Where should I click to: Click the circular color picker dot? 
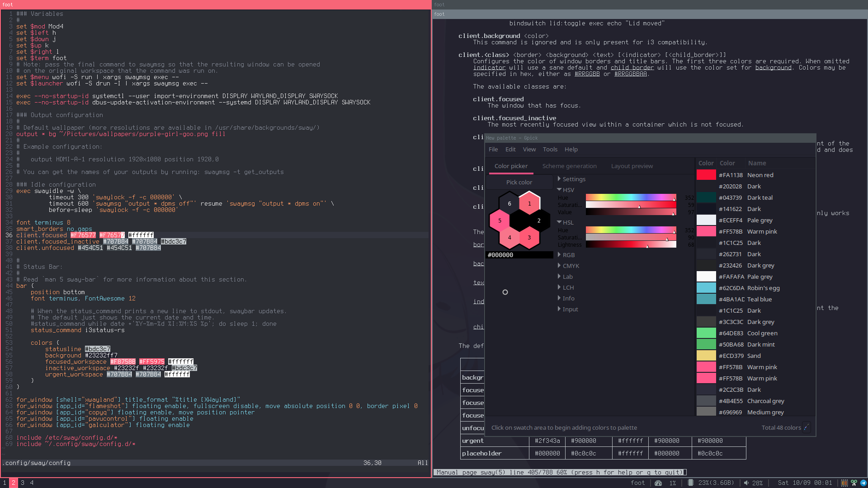(505, 292)
